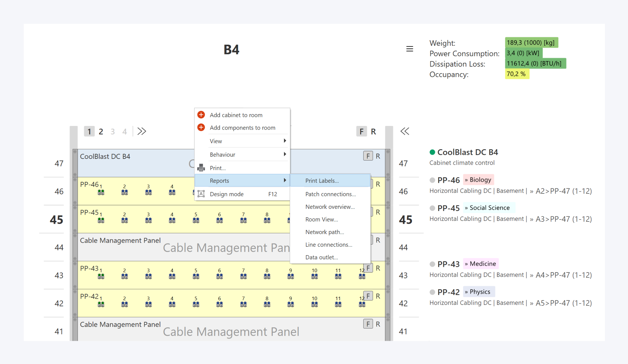The width and height of the screenshot is (628, 364).
Task: Open the hamburger menu icon near B4
Action: [x=410, y=49]
